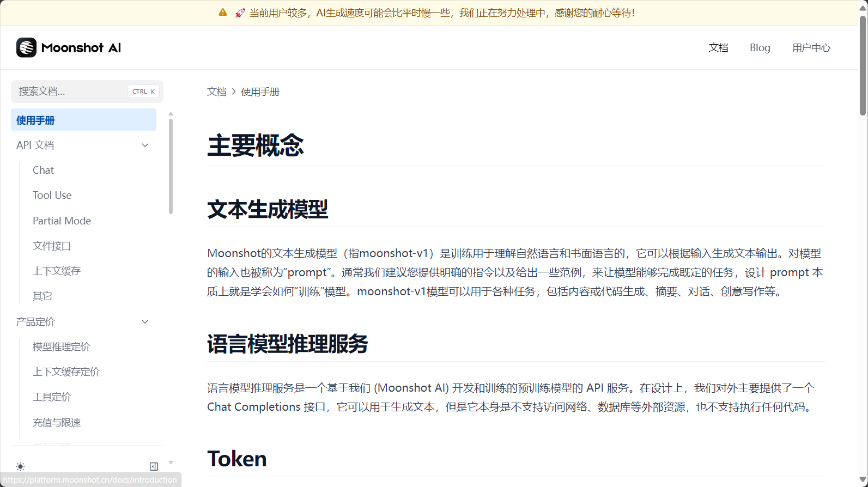Open the 充值与限速 page
This screenshot has width=868, height=487.
pyautogui.click(x=57, y=422)
